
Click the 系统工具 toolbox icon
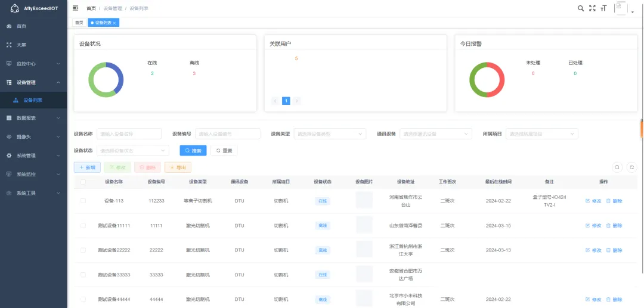point(9,193)
